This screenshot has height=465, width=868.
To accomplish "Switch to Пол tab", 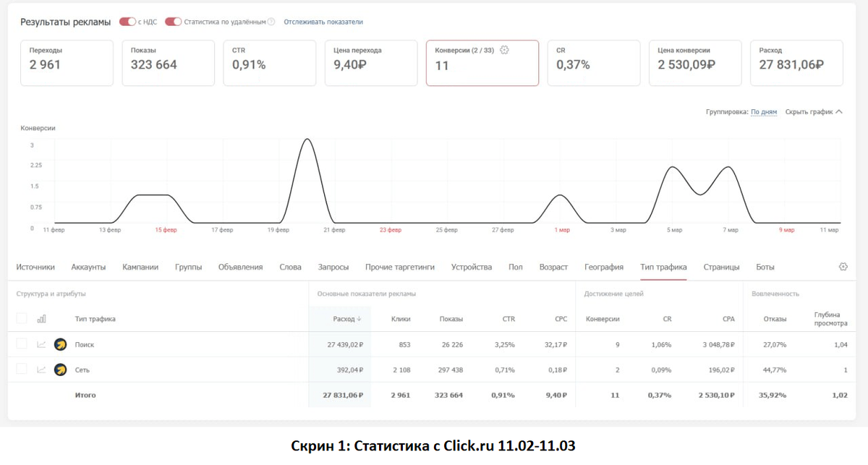I will click(515, 267).
